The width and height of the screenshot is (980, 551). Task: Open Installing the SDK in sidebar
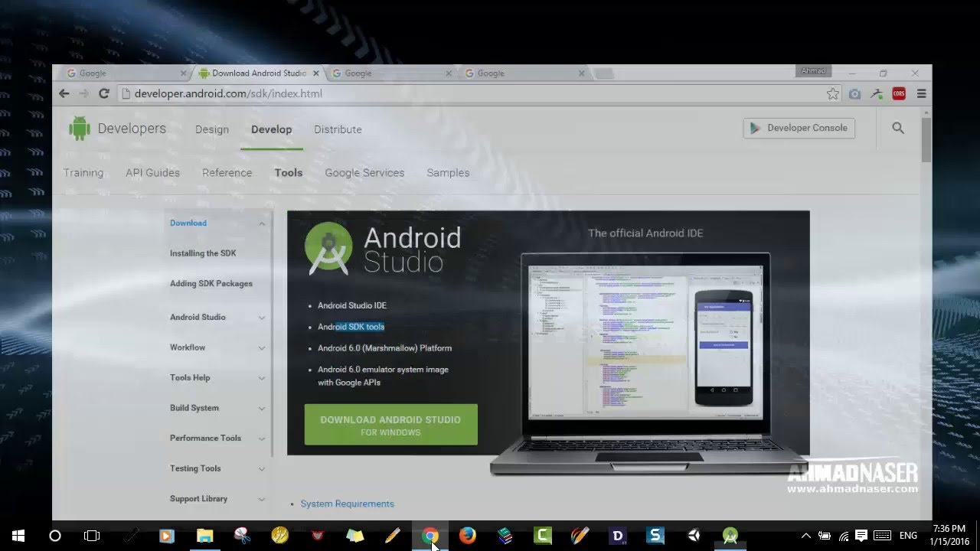pyautogui.click(x=203, y=253)
